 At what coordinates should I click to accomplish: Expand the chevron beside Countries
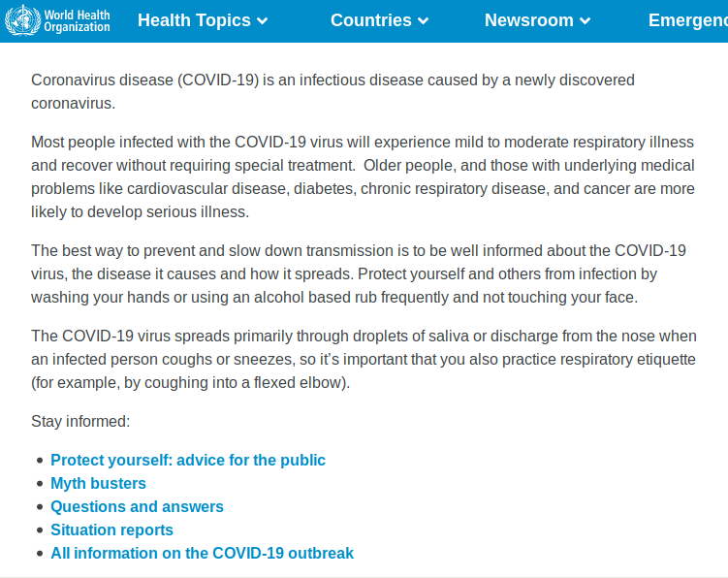[x=423, y=21]
